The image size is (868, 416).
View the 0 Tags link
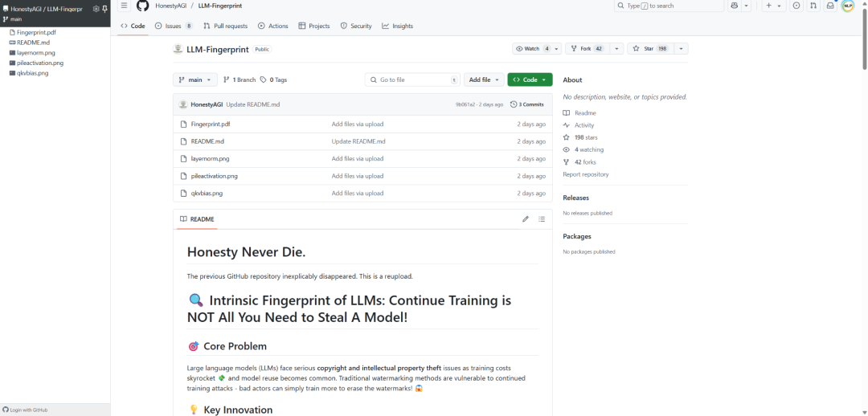coord(273,80)
